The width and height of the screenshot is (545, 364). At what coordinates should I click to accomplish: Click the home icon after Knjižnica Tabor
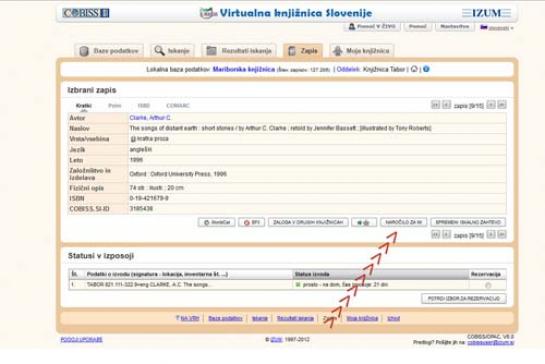click(414, 69)
